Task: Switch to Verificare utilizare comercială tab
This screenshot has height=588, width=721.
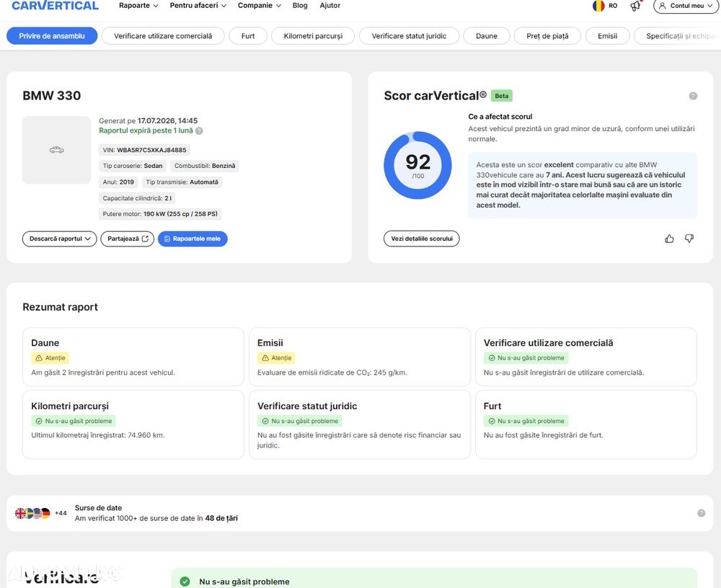Action: point(163,36)
